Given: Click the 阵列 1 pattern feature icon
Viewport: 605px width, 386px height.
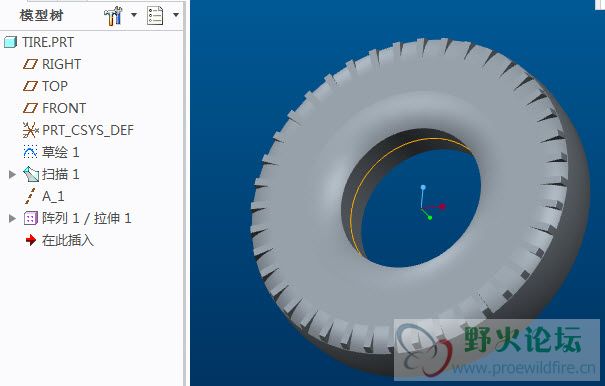Looking at the screenshot, I should coord(30,218).
